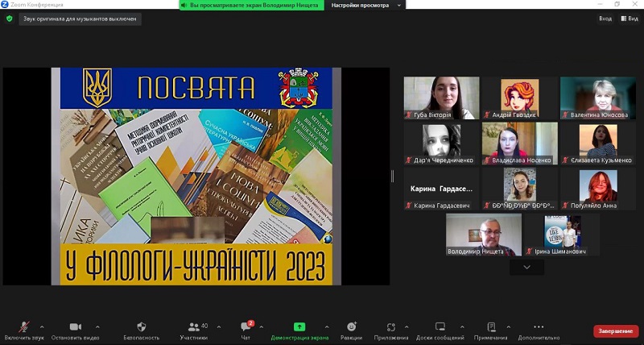Expand share options caret next to Демонстрация экрана
This screenshot has width=644, height=345.
(x=327, y=327)
